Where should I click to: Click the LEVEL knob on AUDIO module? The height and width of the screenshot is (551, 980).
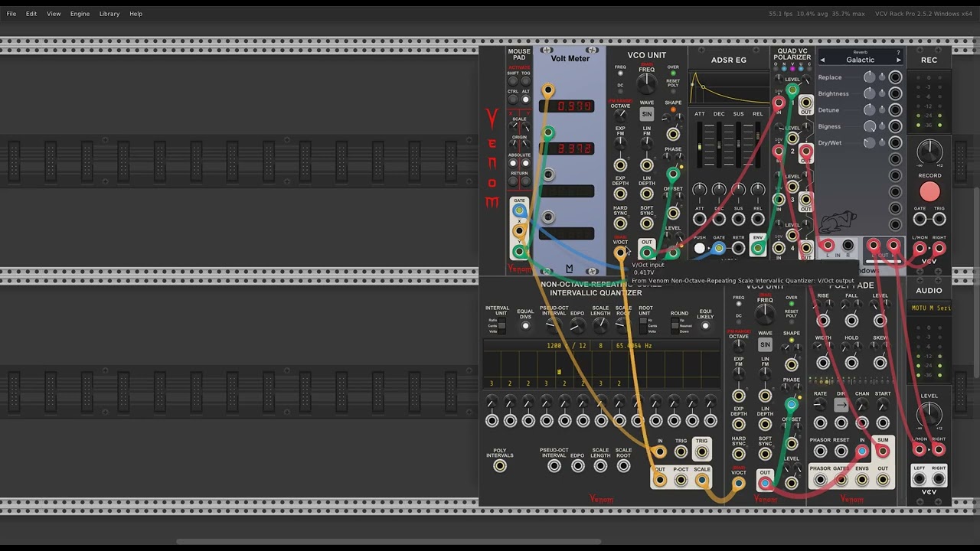[929, 416]
